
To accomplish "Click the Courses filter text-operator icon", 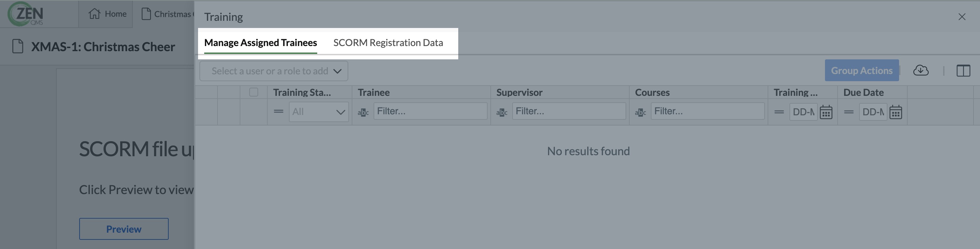I will click(640, 112).
